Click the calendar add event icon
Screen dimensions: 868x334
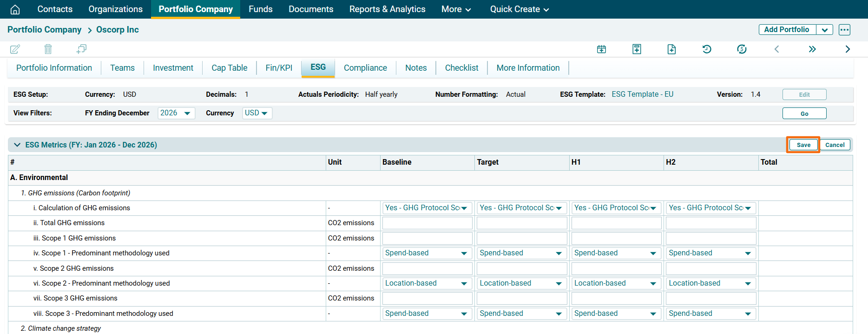point(601,49)
